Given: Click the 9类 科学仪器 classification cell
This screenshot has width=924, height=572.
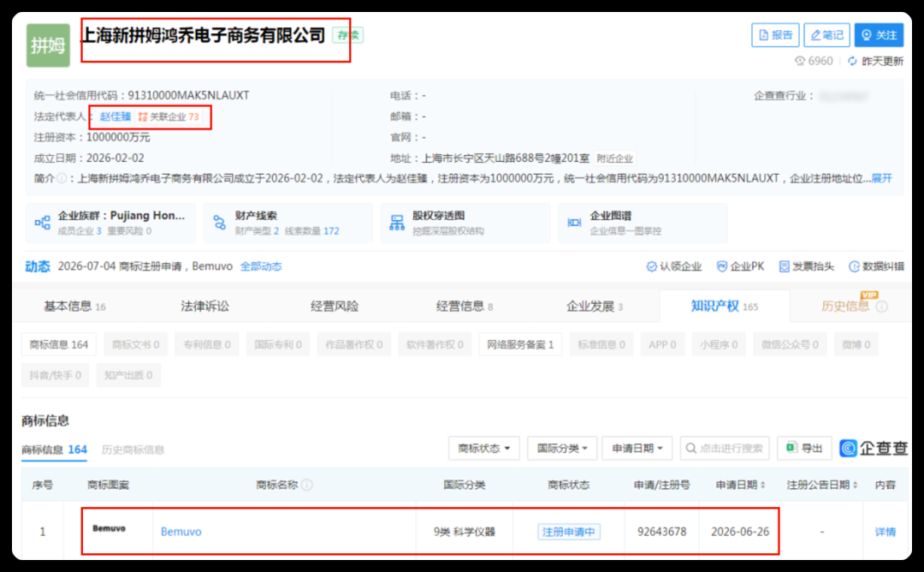Looking at the screenshot, I should pyautogui.click(x=465, y=532).
